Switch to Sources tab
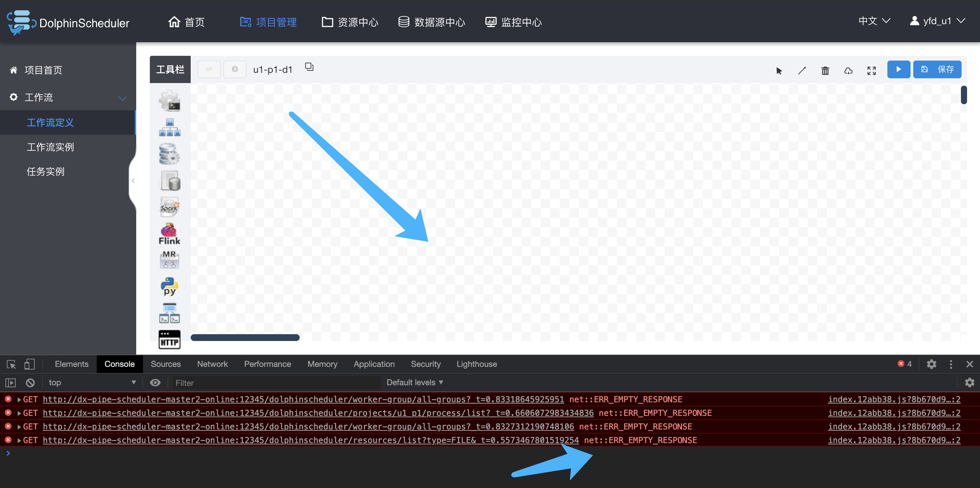The height and width of the screenshot is (488, 980). 166,364
